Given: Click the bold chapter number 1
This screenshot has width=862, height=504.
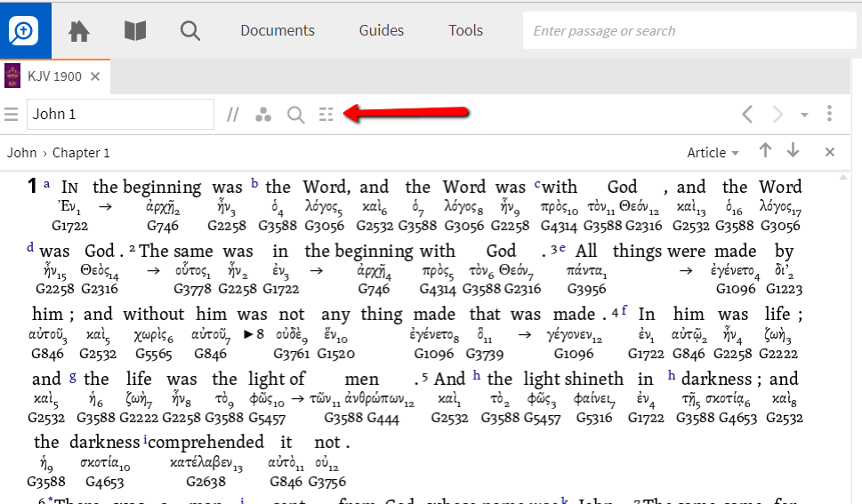Looking at the screenshot, I should (x=32, y=187).
